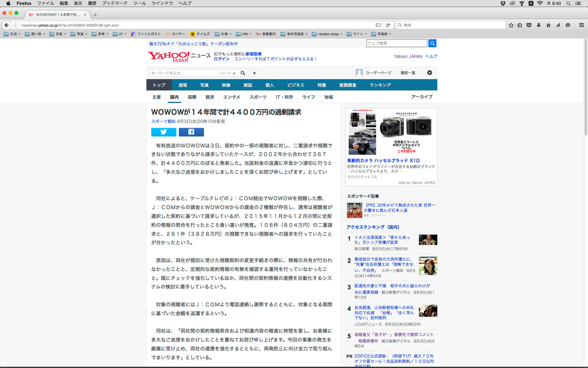Share article via Twitter button
Viewport: 588px width, 368px height.
tap(164, 132)
